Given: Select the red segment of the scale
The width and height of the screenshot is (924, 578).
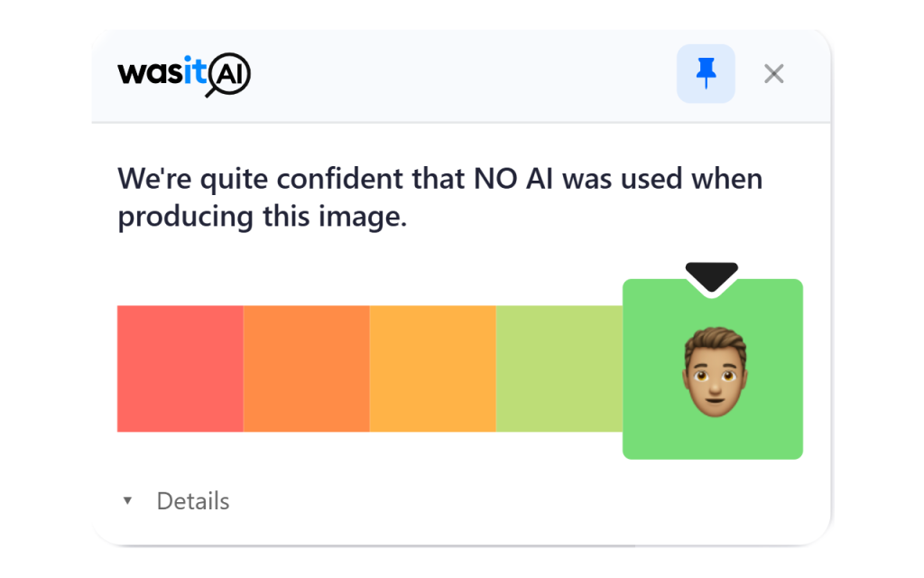Looking at the screenshot, I should pos(180,368).
